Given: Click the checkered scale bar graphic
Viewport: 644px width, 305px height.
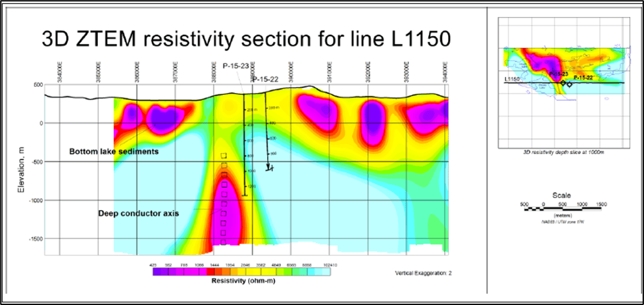Looking at the screenshot, I should click(562, 210).
